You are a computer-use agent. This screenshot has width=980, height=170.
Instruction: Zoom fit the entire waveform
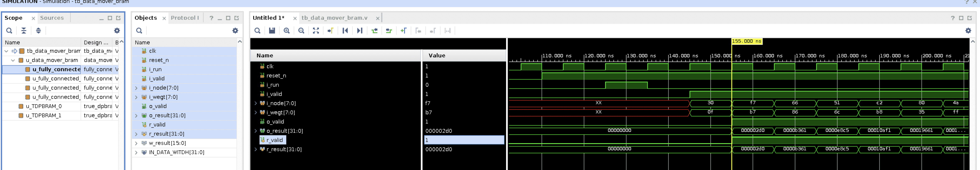point(316,31)
